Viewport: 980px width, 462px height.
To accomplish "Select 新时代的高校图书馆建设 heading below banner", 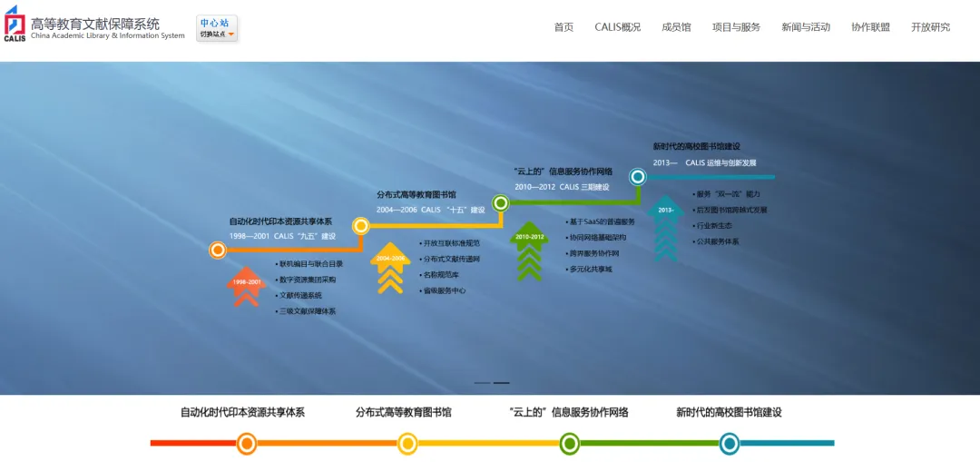I will 729,413.
